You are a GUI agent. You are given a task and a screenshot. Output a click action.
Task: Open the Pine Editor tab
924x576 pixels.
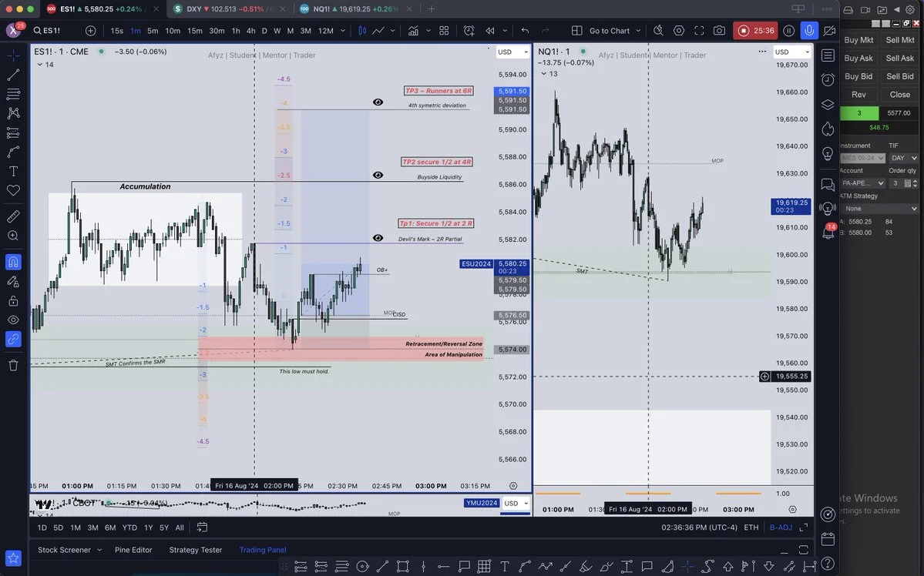tap(133, 550)
